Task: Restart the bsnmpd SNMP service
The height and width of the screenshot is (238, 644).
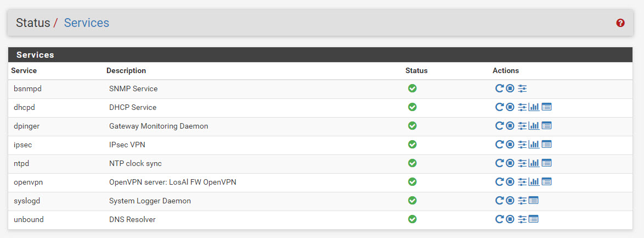Action: point(499,88)
